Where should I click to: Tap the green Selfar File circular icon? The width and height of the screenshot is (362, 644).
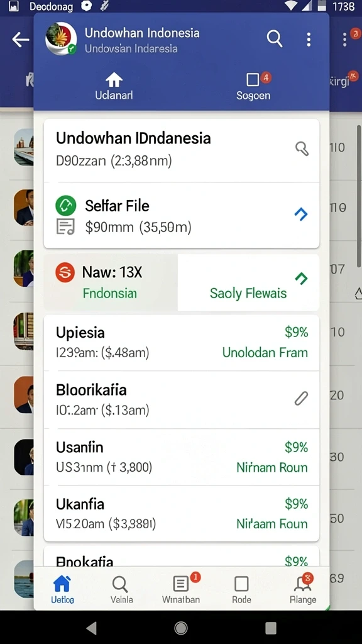point(65,206)
